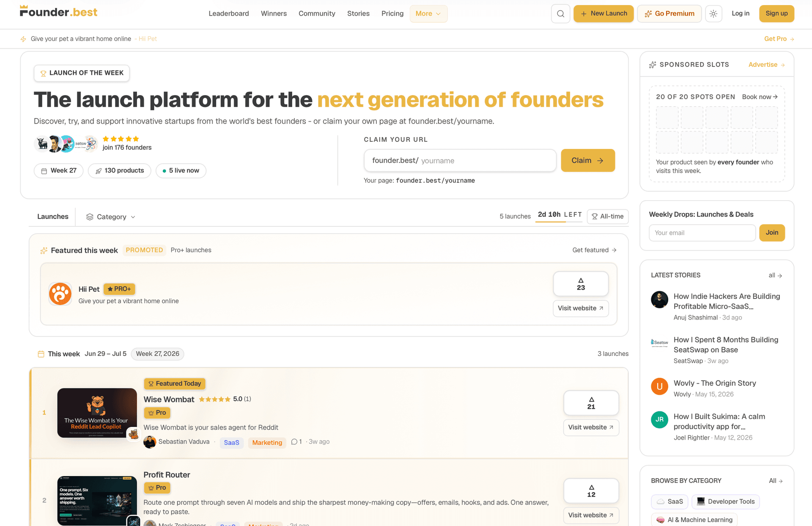The height and width of the screenshot is (526, 812).
Task: Click the 5 live now indicator
Action: tap(181, 171)
